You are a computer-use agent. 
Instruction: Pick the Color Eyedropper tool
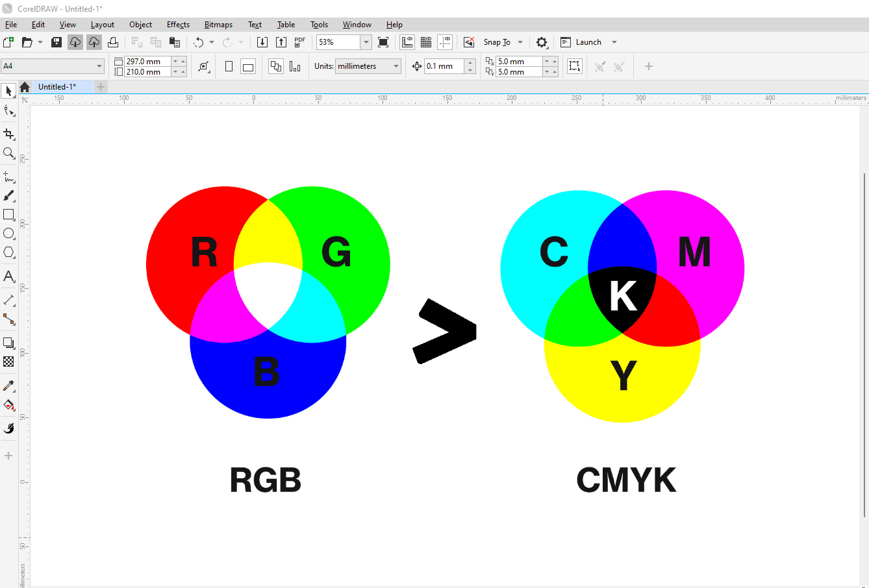pyautogui.click(x=8, y=386)
